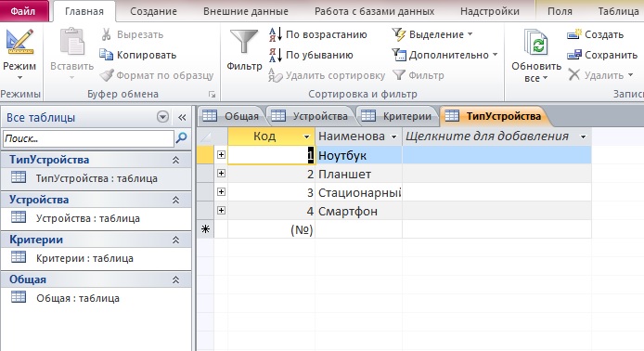
Task: Open the Код column dropdown arrow
Action: (306, 136)
